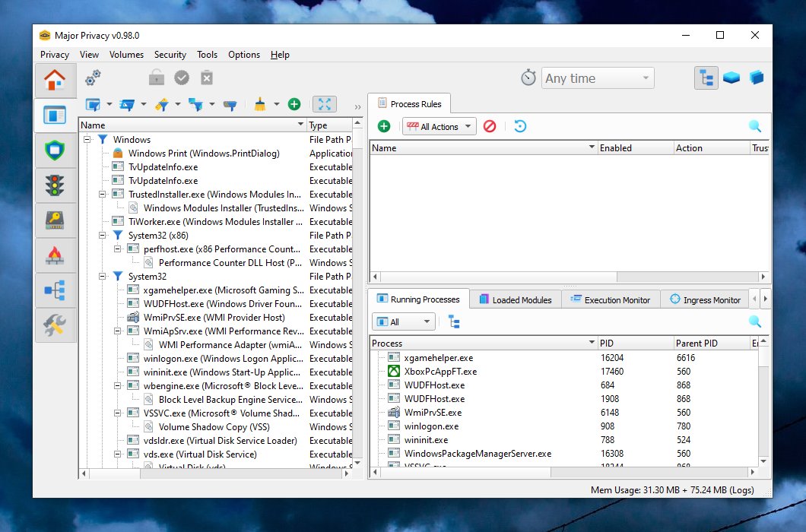
Task: Click the grey open padlock icon
Action: click(157, 78)
